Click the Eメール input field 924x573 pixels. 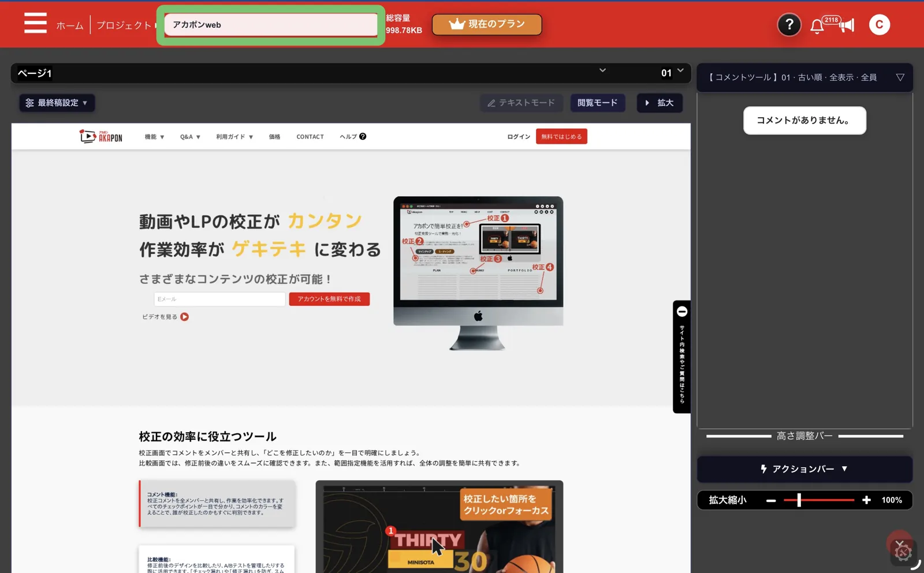pos(219,299)
